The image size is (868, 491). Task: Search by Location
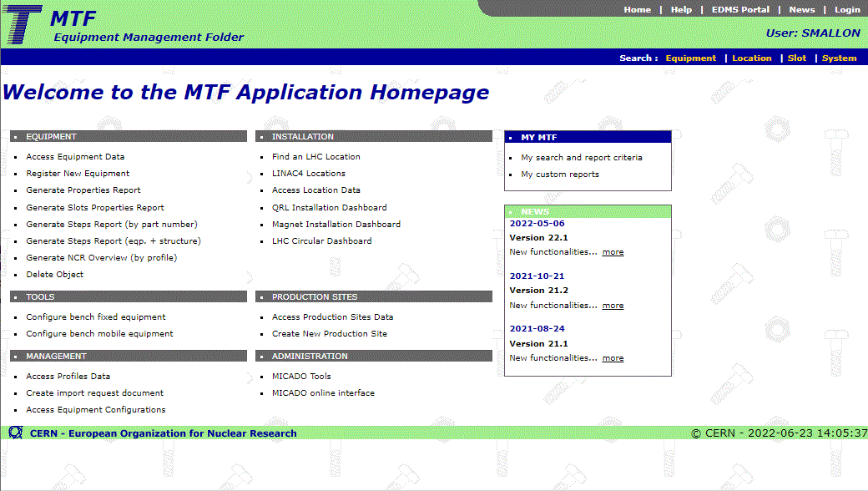point(751,58)
